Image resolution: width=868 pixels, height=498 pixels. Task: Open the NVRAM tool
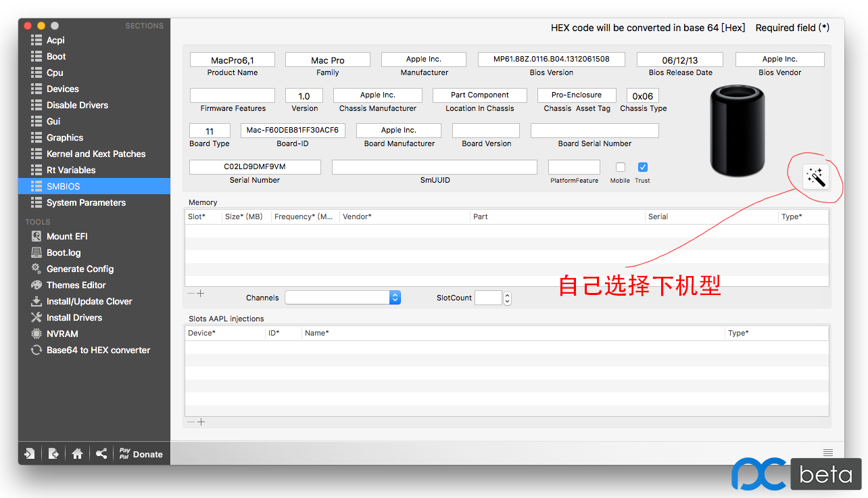click(62, 334)
